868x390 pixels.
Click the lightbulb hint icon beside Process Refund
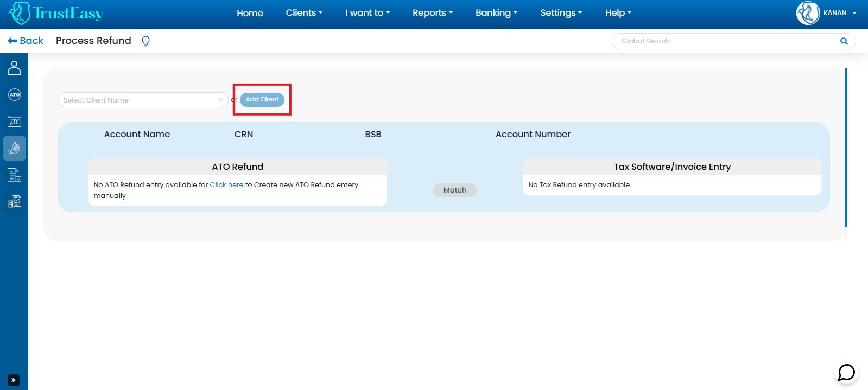(145, 41)
